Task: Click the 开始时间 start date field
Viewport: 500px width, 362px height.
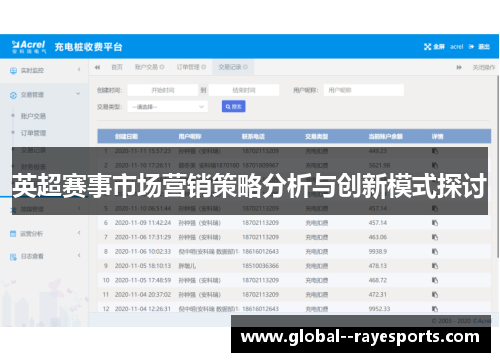Action: pos(163,90)
